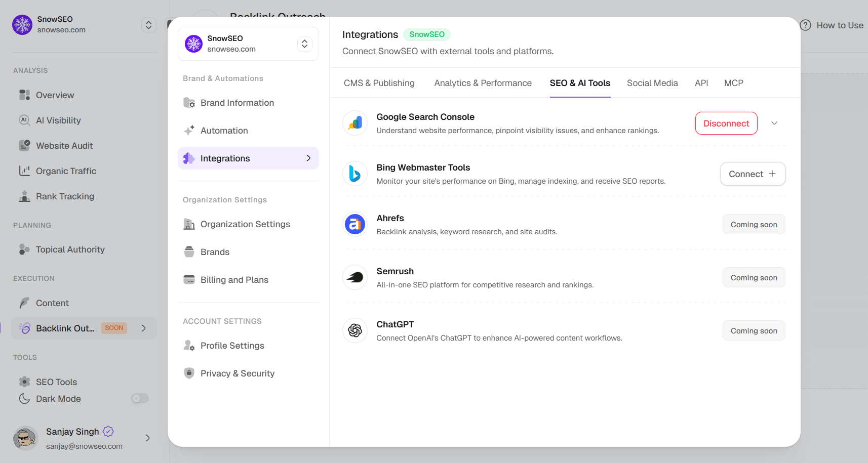Click the Google Search Console title

pyautogui.click(x=425, y=117)
